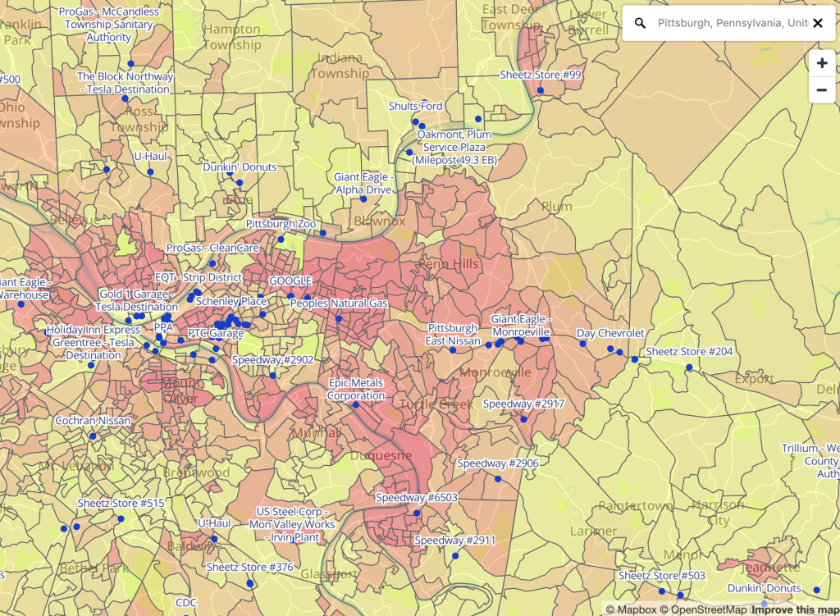Select the Speedway #6503 marker
Screen dimensions: 840x616
[x=417, y=513]
